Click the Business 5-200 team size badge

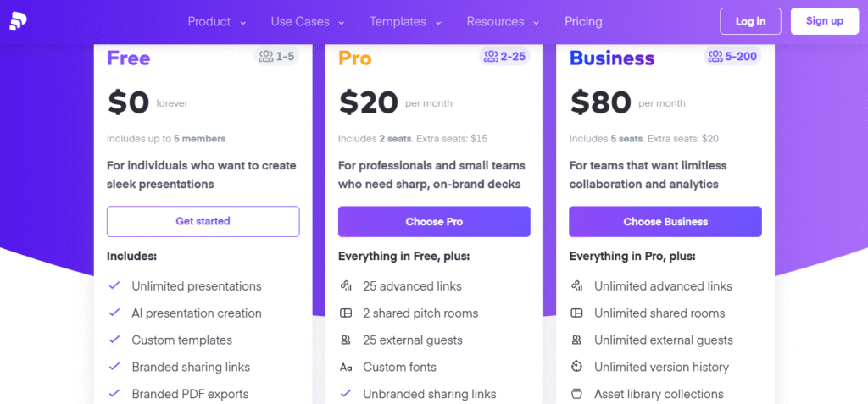(732, 57)
